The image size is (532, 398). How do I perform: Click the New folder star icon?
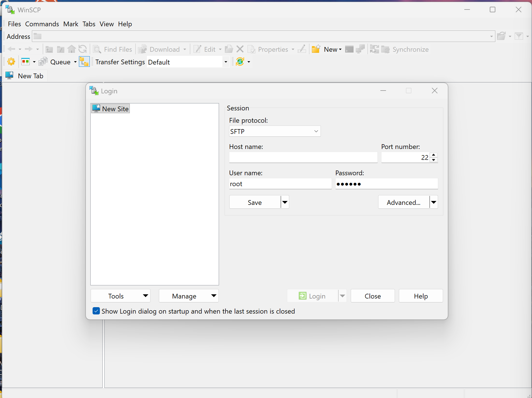tap(316, 49)
